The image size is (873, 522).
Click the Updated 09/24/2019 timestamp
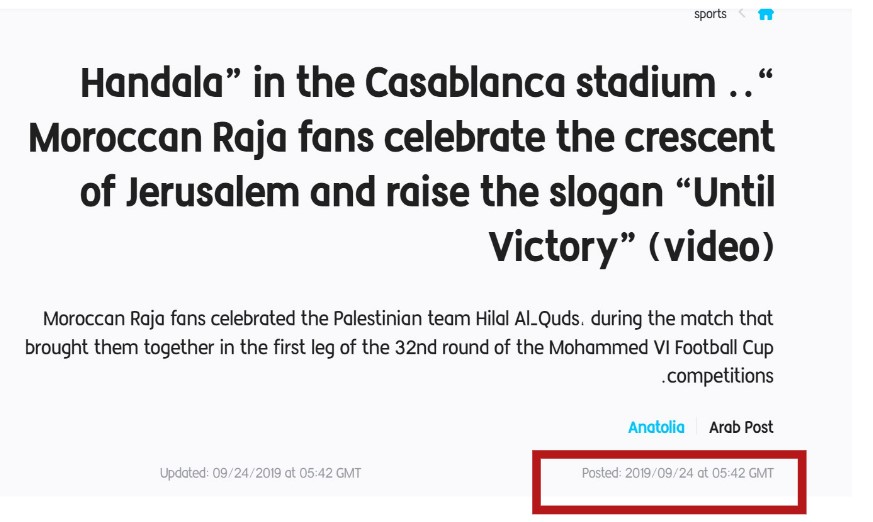point(260,473)
